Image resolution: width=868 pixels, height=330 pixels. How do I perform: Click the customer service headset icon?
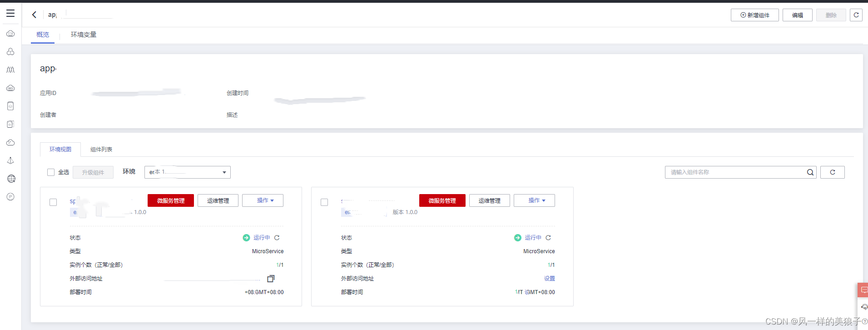click(x=863, y=307)
